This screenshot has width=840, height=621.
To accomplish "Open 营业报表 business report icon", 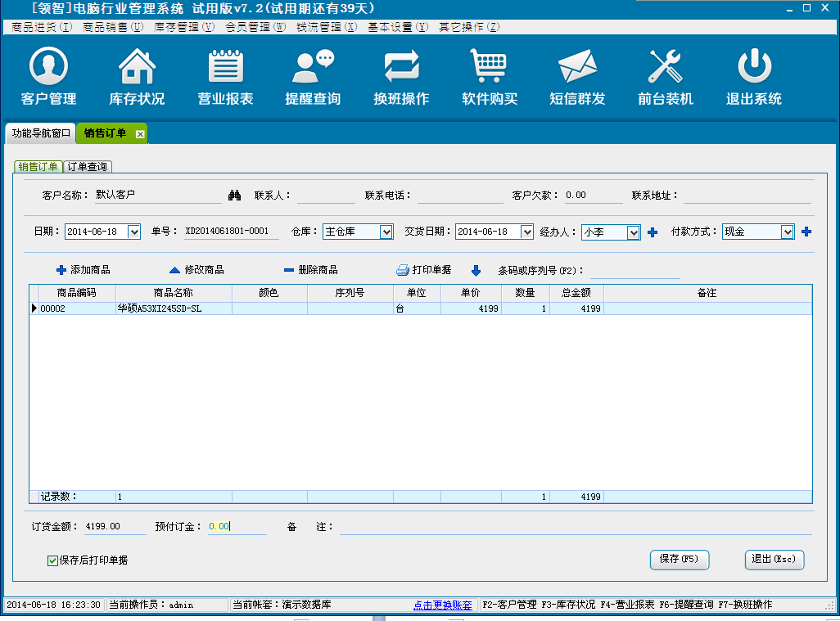I will pyautogui.click(x=225, y=67).
